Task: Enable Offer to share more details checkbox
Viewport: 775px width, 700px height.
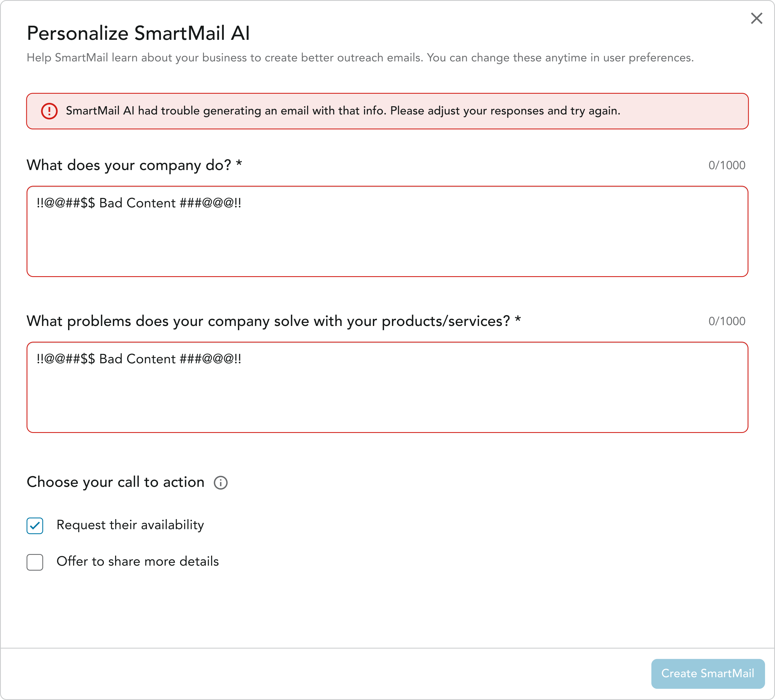Action: tap(35, 562)
